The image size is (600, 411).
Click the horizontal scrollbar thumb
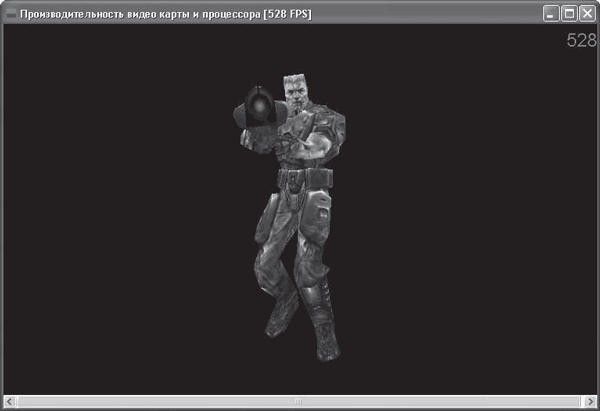tap(298, 401)
